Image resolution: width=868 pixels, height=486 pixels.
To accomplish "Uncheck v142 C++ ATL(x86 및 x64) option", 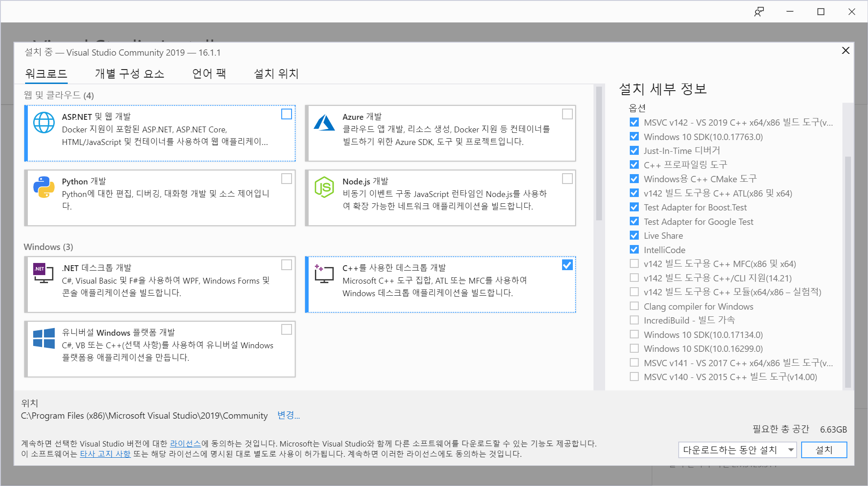I will [x=634, y=193].
